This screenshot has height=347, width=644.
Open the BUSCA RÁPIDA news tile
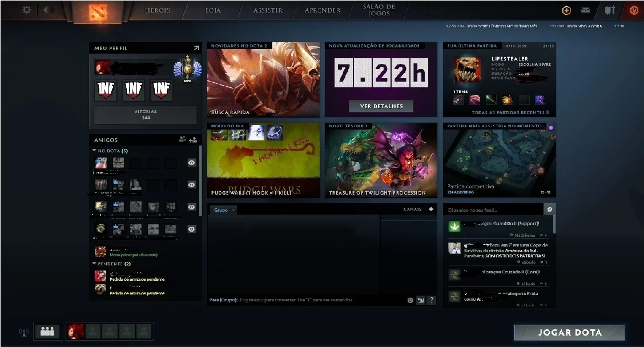(263, 80)
